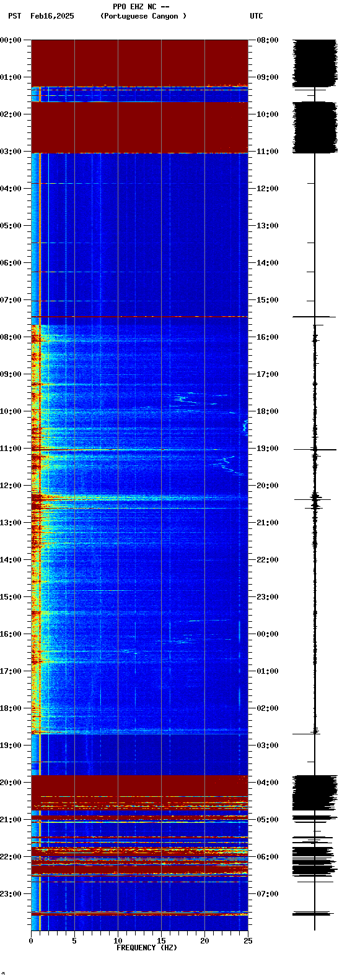This screenshot has width=342, height=980.
Task: Click the 'Feb16,2025' date text
Action: [x=52, y=16]
